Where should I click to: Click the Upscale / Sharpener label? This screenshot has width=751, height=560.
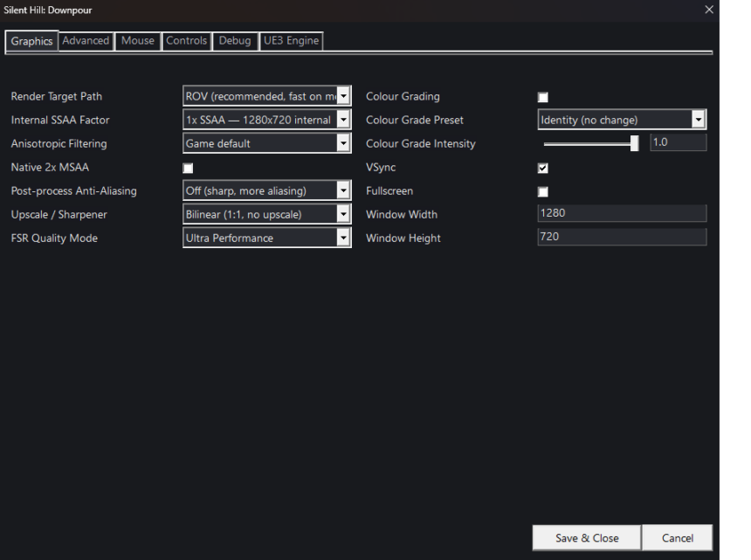(x=59, y=215)
